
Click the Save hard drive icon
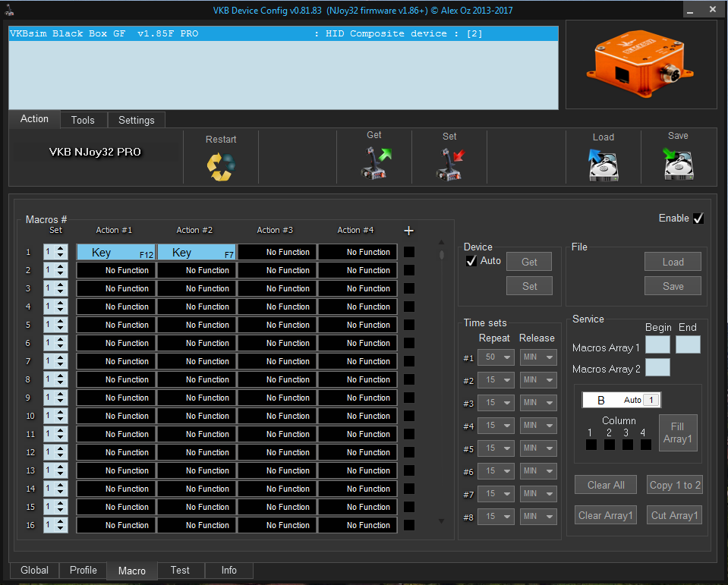coord(679,163)
